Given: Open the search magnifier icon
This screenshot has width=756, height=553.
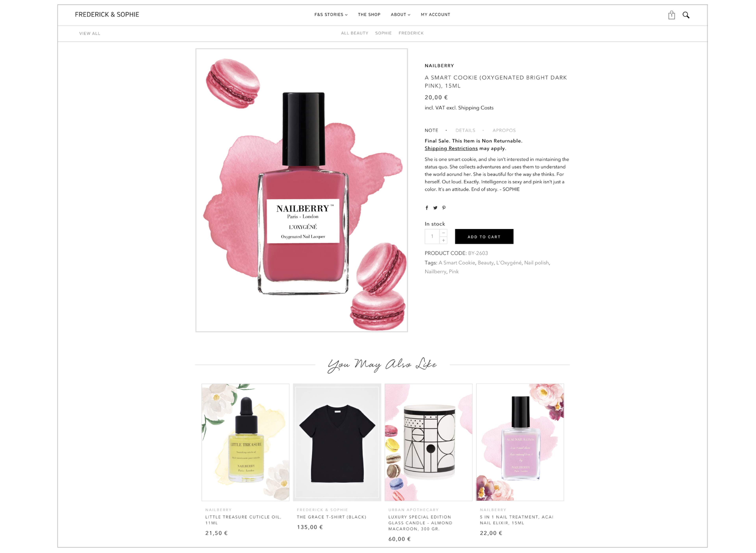Looking at the screenshot, I should [x=686, y=15].
